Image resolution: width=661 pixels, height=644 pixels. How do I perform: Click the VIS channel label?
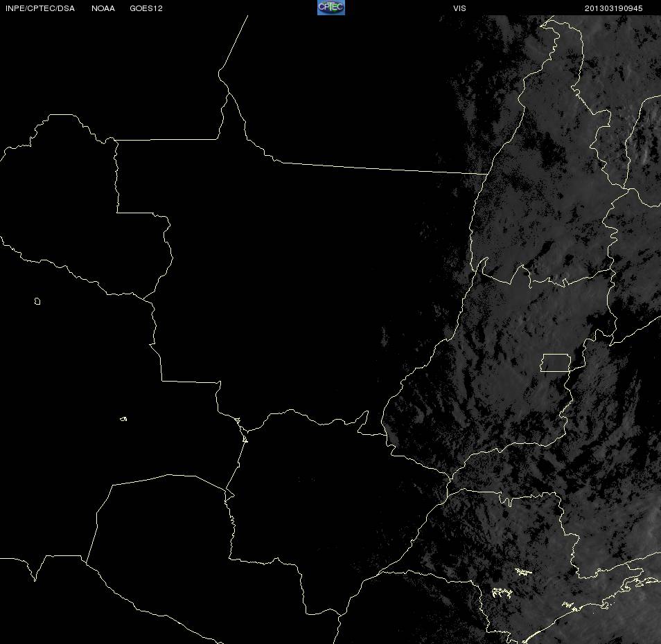click(x=459, y=8)
